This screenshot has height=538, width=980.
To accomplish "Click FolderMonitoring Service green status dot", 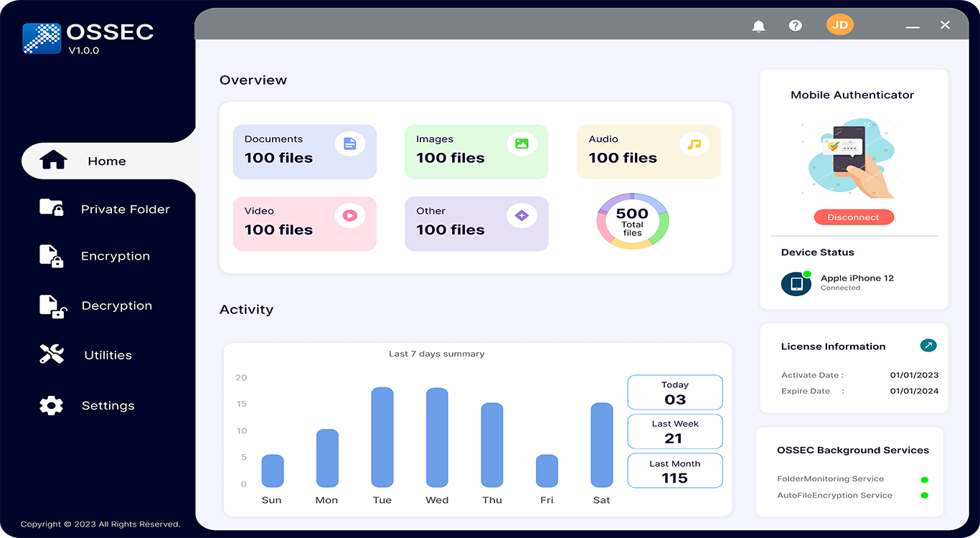I will click(x=924, y=480).
